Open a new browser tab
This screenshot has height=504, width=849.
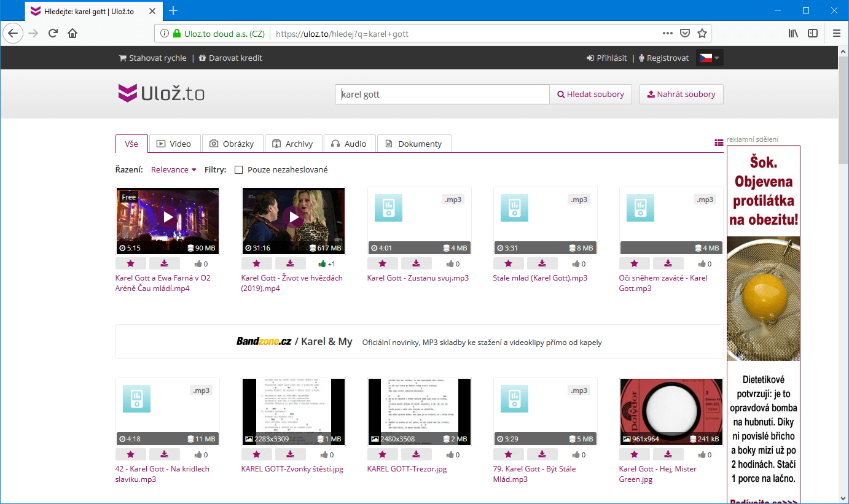coord(173,10)
